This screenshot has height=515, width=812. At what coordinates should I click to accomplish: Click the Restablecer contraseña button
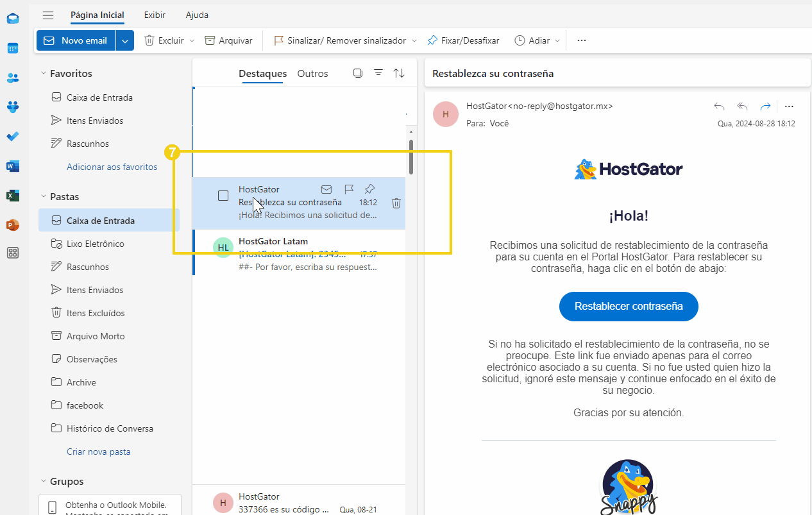click(x=629, y=307)
